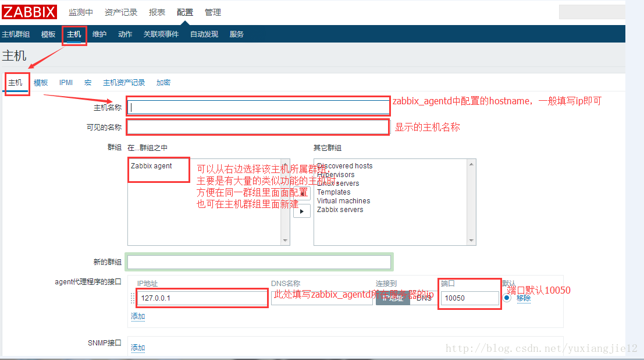Switch to the 加密 tab

(163, 83)
